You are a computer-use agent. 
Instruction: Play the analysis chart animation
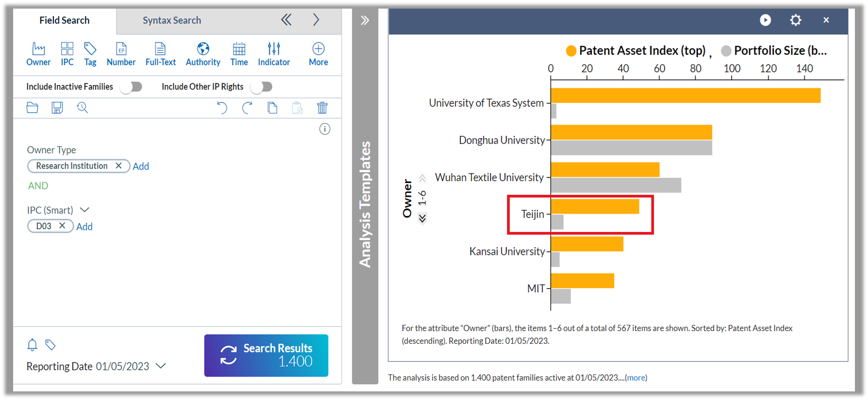766,20
